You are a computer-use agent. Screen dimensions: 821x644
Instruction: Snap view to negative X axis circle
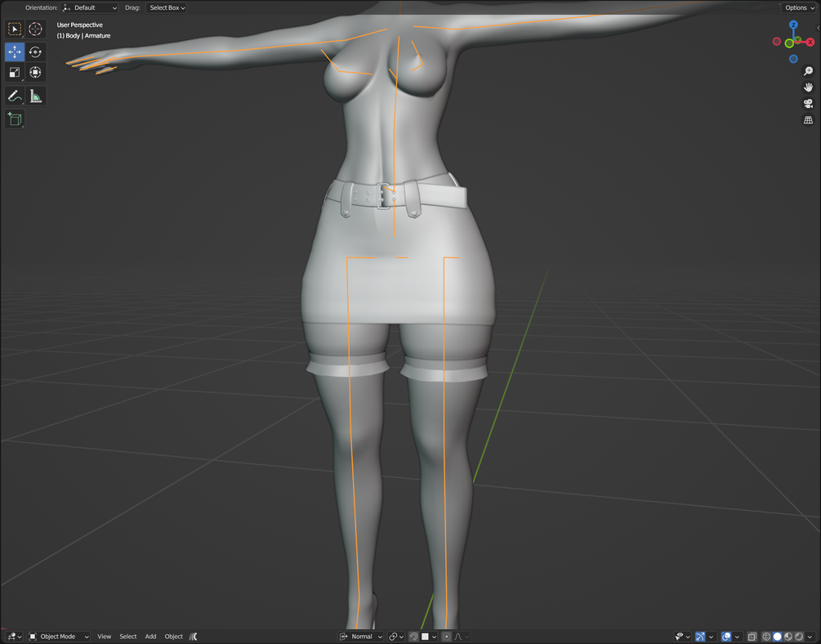tap(777, 42)
